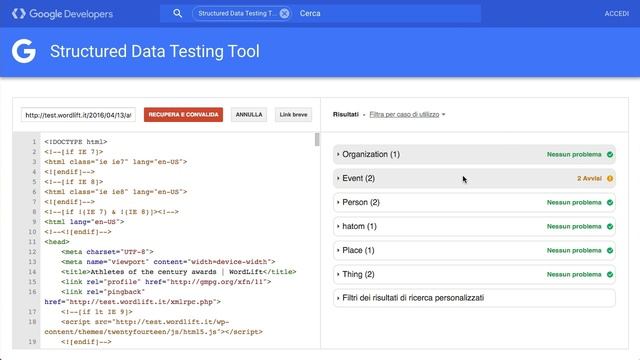Click the search magnifier icon
The height and width of the screenshot is (360, 640).
[177, 13]
